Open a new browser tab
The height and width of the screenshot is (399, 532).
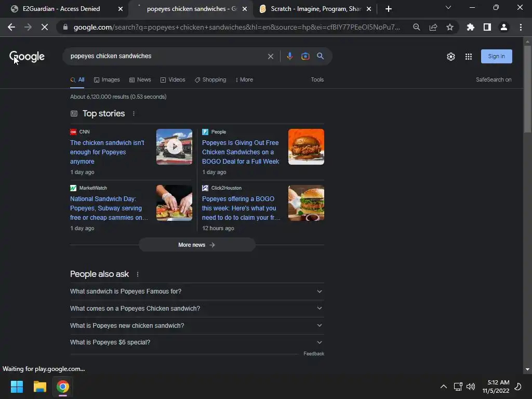pos(389,9)
